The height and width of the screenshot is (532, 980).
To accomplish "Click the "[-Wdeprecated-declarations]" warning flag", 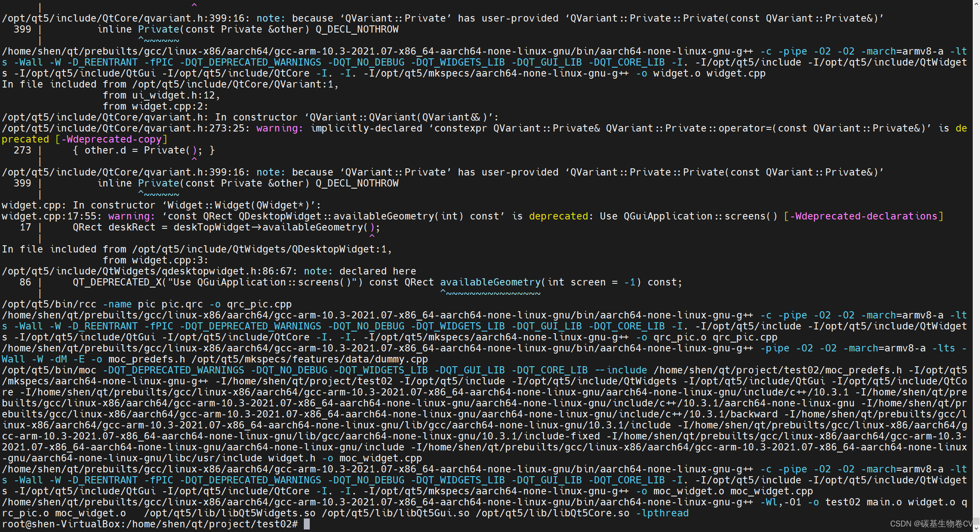I will click(863, 216).
